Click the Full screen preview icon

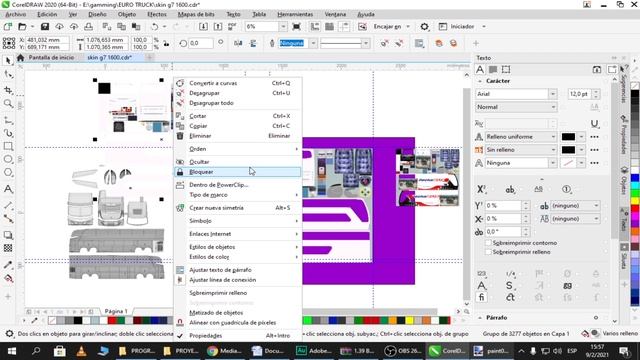click(297, 27)
